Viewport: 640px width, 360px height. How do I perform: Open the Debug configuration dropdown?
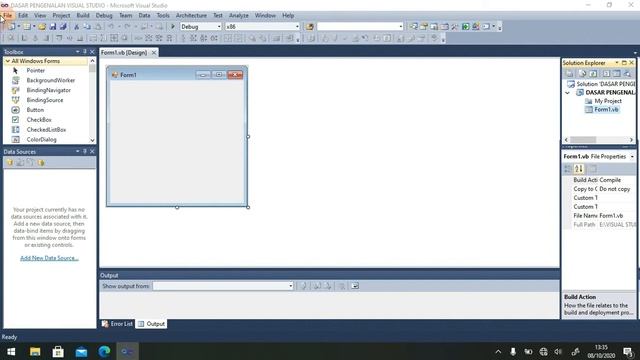(x=219, y=27)
